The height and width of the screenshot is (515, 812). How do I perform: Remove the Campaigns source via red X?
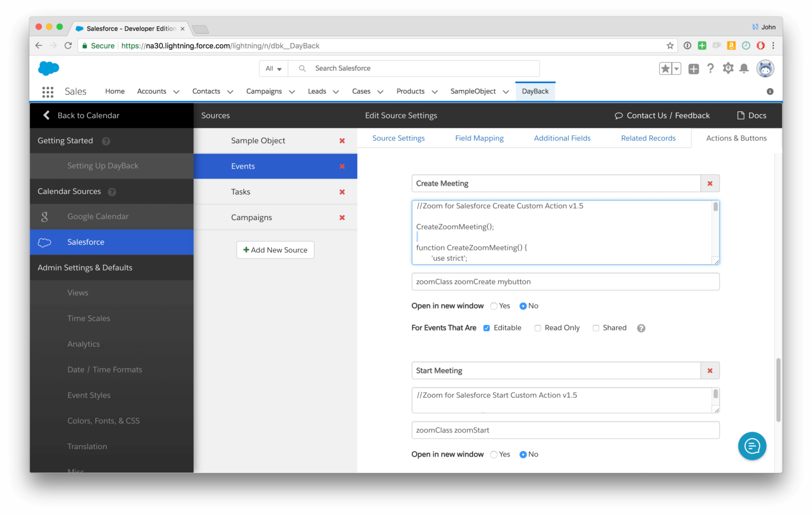[342, 217]
